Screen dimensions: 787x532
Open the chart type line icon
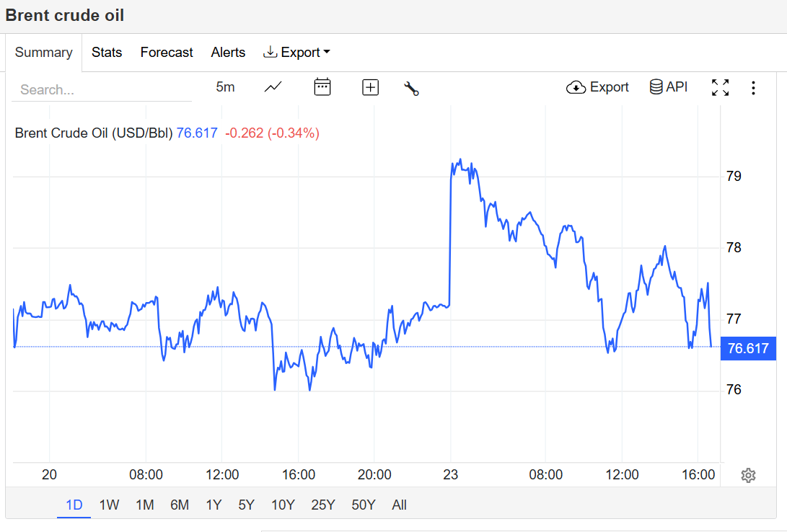[273, 87]
